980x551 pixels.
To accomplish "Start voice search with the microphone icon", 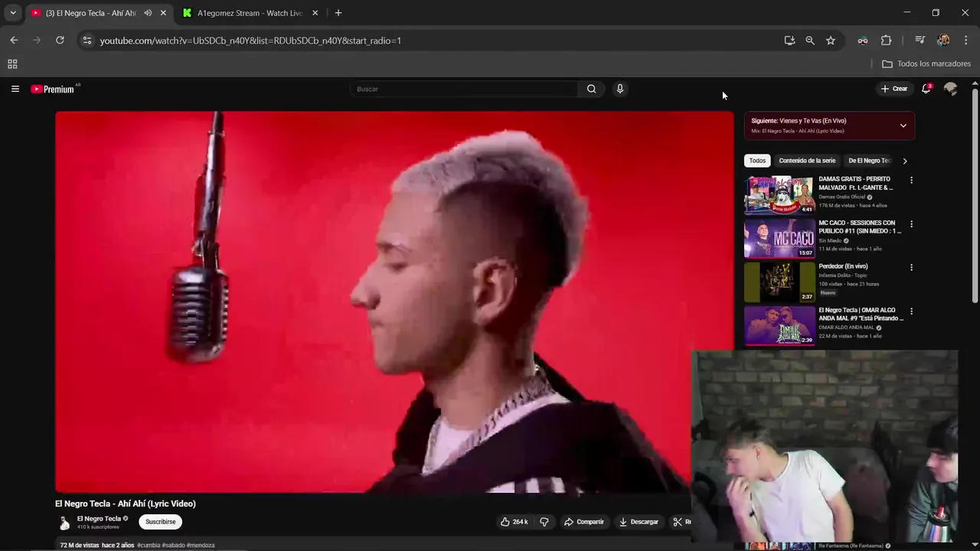I will point(620,89).
